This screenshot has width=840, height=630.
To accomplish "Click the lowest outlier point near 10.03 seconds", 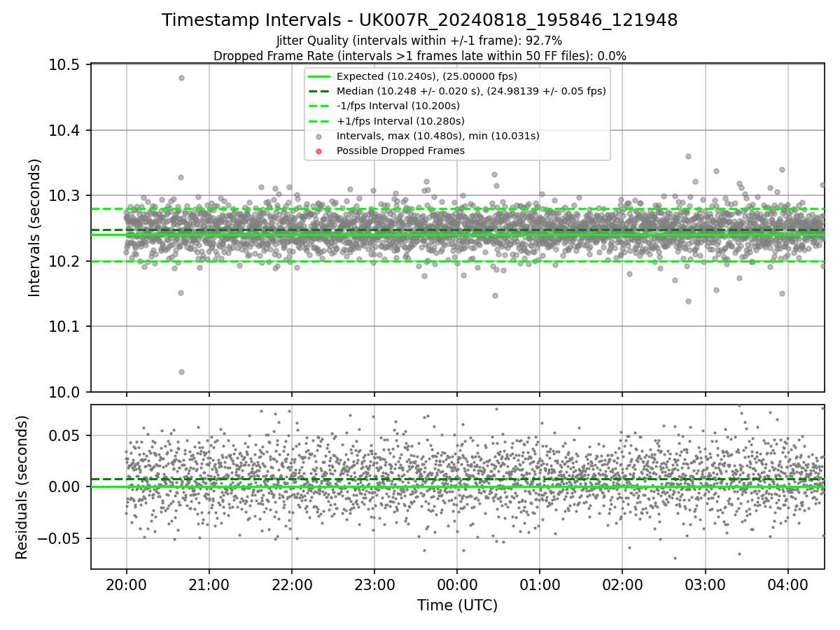I will [x=181, y=372].
